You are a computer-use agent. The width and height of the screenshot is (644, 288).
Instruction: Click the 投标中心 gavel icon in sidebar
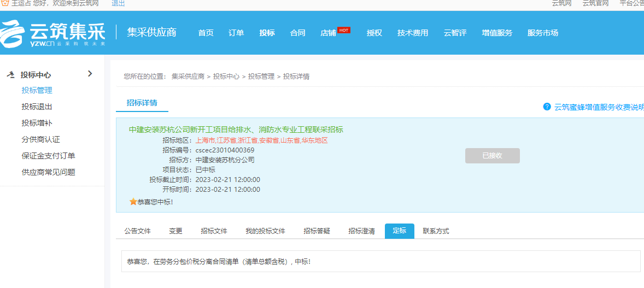click(x=11, y=75)
